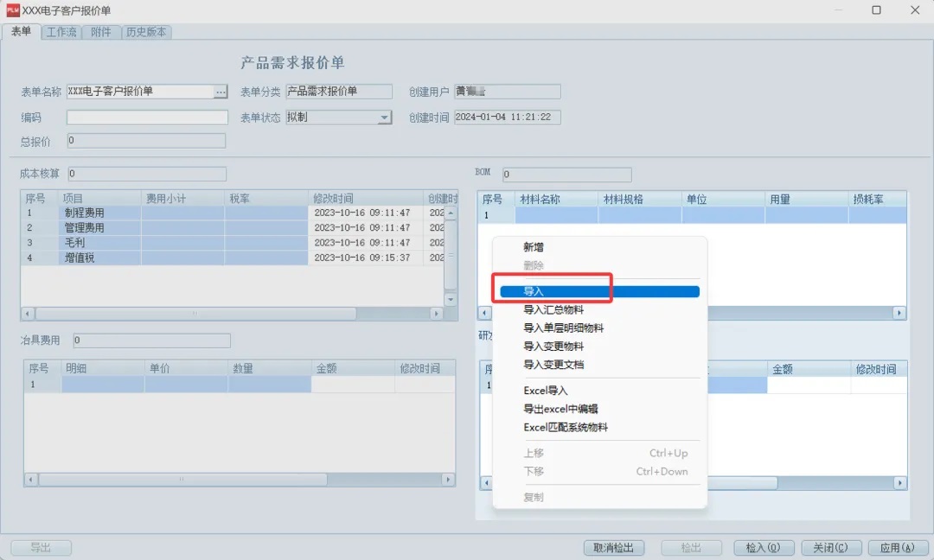
Task: Click fixture table horizontal scrollbar right arrow
Action: [448, 480]
